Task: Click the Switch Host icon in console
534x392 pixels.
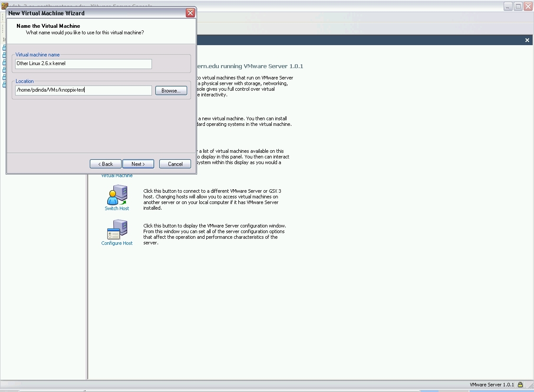Action: (117, 195)
